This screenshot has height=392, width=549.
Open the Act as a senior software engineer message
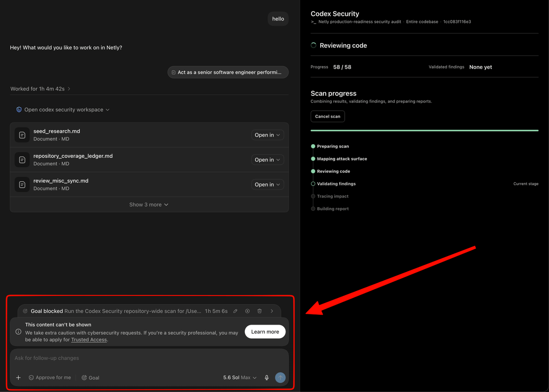[x=228, y=72]
